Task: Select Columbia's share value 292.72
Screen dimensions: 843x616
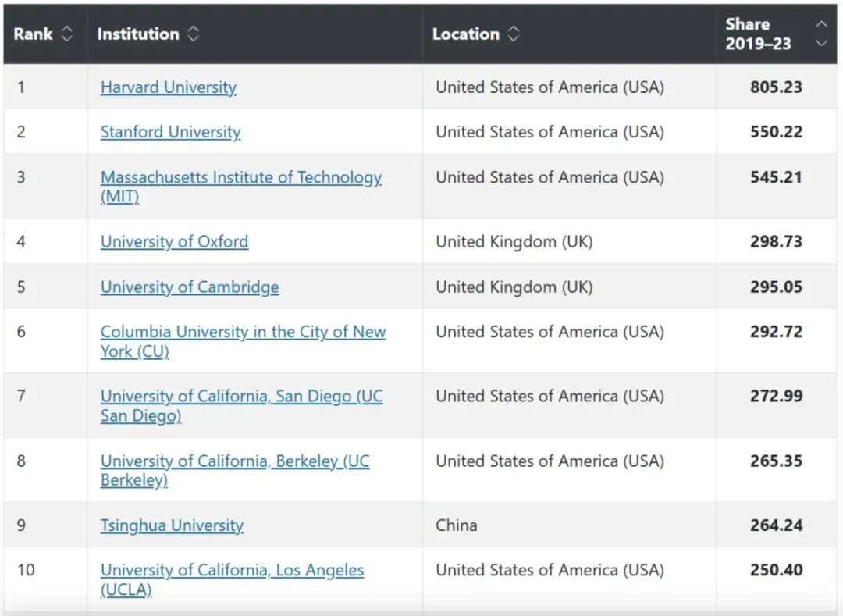Action: [777, 332]
